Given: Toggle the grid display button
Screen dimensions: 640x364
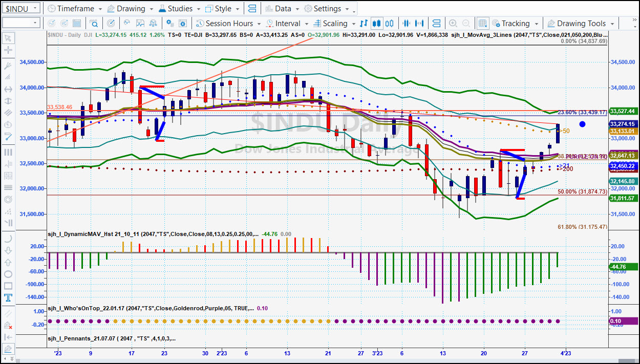Looking at the screenshot, I should point(482,23).
